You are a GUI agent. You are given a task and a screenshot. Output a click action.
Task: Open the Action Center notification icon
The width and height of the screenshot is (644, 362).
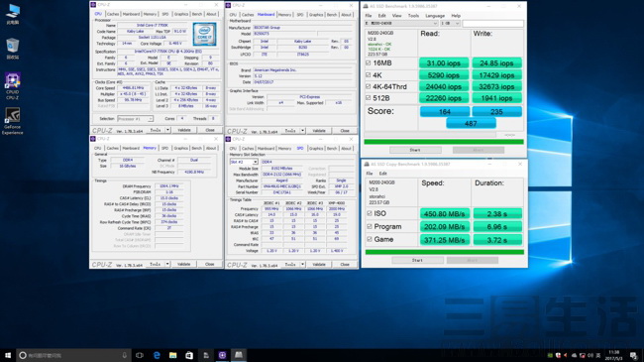[x=633, y=355]
